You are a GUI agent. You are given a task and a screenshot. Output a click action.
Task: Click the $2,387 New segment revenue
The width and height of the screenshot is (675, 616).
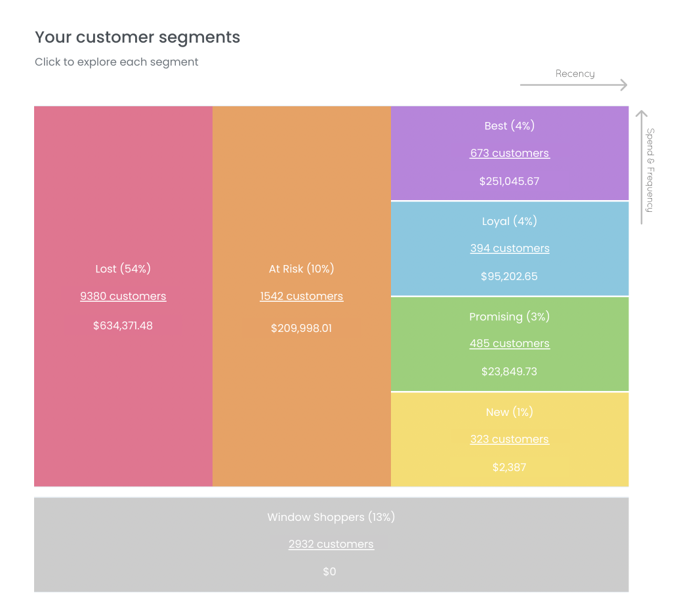click(510, 468)
